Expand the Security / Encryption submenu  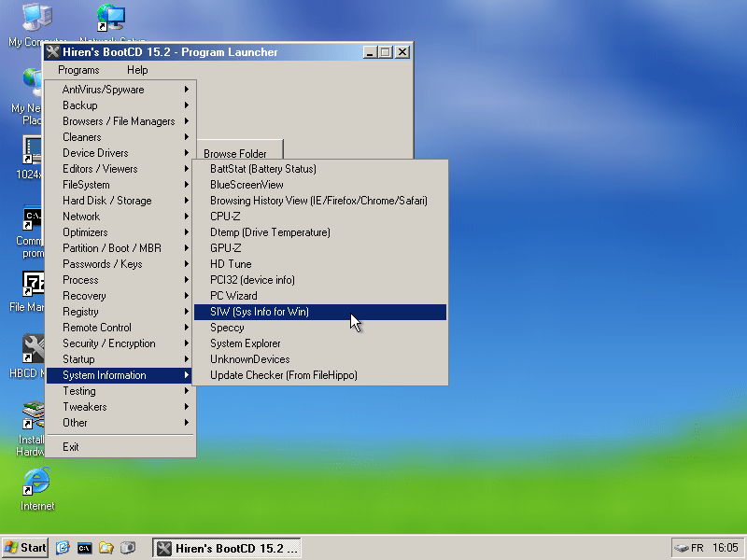[x=120, y=343]
